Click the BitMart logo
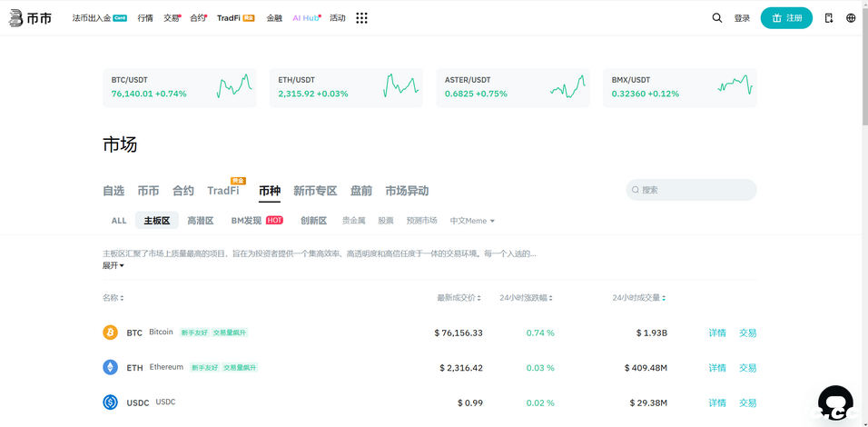 pos(30,18)
